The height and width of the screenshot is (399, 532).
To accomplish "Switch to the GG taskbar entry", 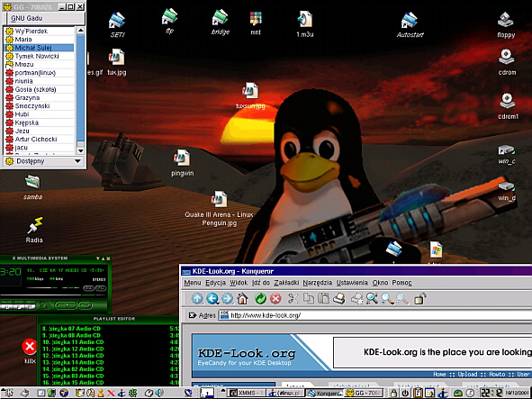I will pyautogui.click(x=364, y=393).
